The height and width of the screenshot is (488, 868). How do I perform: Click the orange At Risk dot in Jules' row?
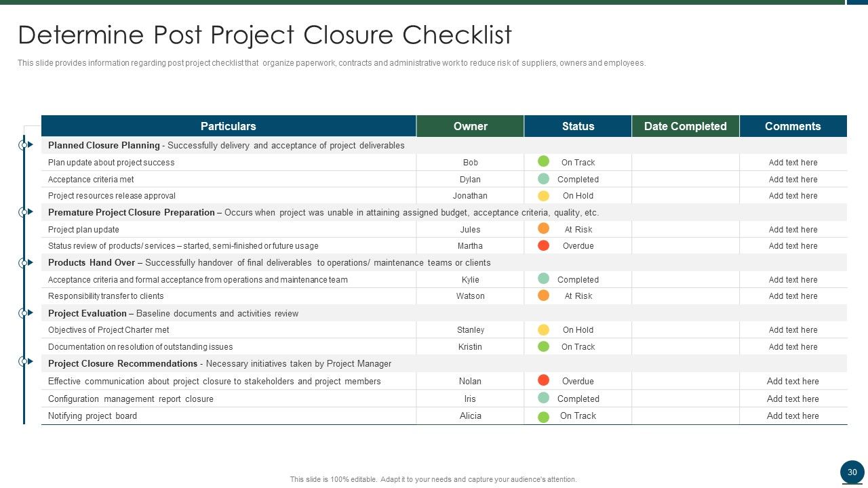(x=543, y=228)
